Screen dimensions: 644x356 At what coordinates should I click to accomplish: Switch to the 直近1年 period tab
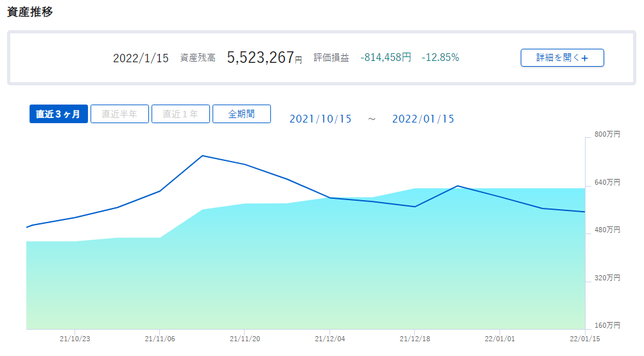coord(180,114)
